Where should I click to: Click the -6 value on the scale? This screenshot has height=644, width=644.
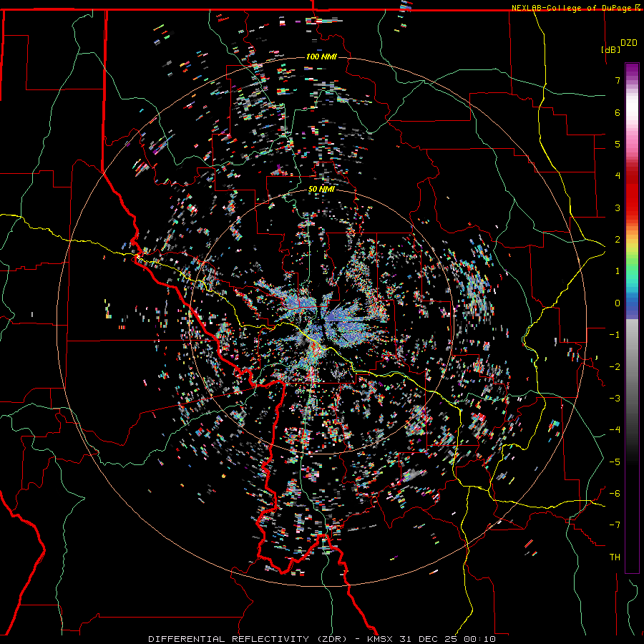[615, 494]
